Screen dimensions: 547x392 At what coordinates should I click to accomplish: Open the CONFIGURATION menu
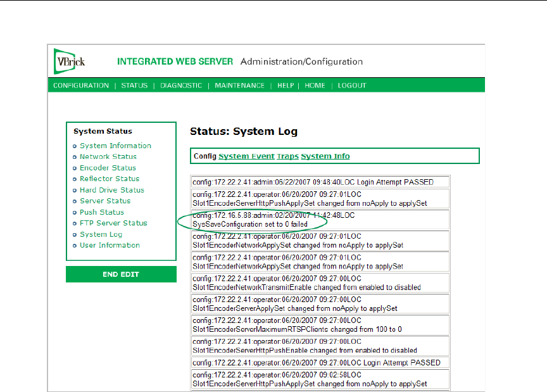(x=81, y=85)
